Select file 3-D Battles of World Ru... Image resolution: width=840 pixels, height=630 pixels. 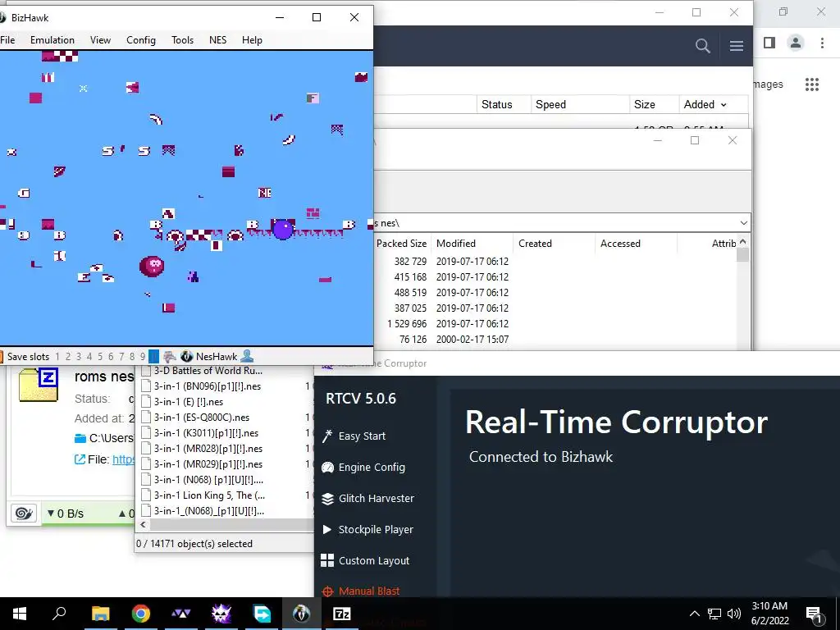coord(208,371)
